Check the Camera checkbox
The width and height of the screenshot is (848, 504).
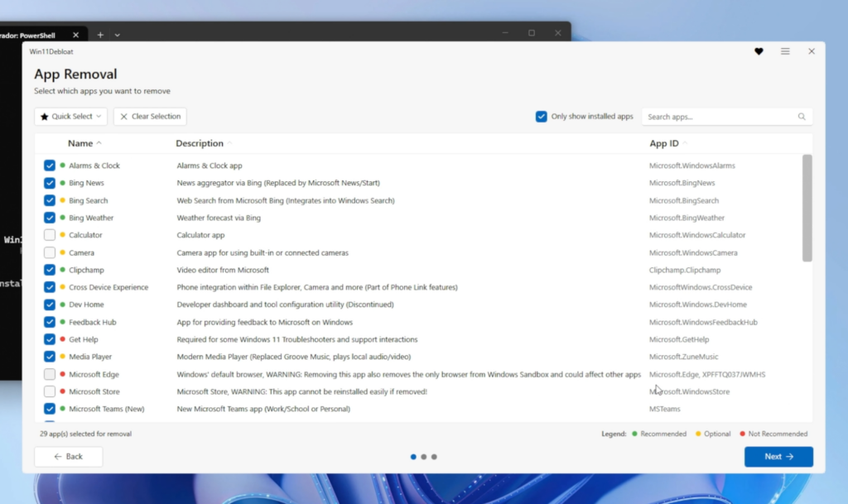[49, 252]
